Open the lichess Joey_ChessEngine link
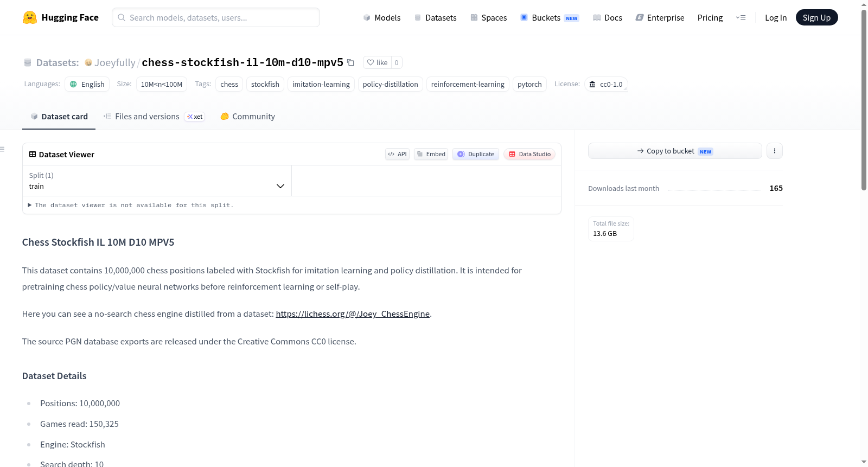 (353, 314)
